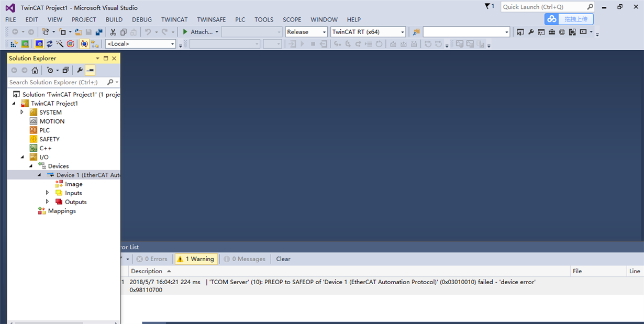
Task: Click the Cut scissors icon
Action: click(113, 32)
